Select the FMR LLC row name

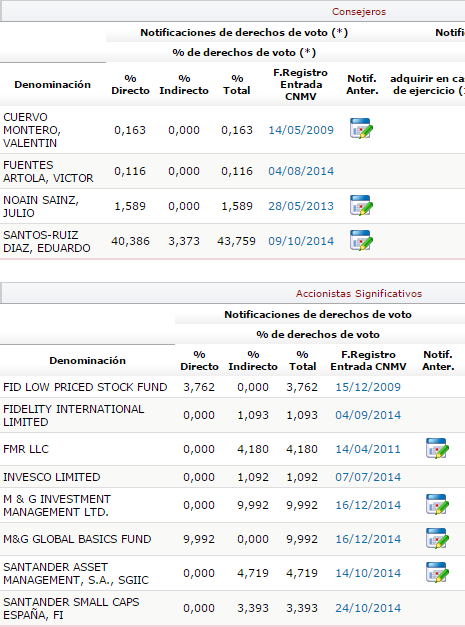tap(26, 449)
